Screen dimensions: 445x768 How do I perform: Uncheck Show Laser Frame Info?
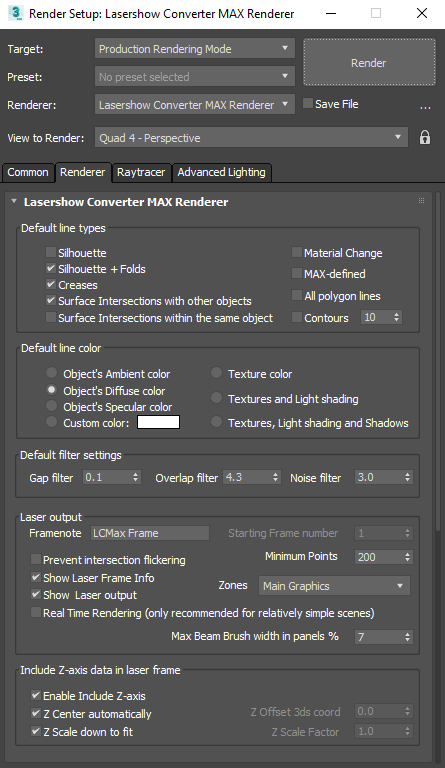coord(35,577)
